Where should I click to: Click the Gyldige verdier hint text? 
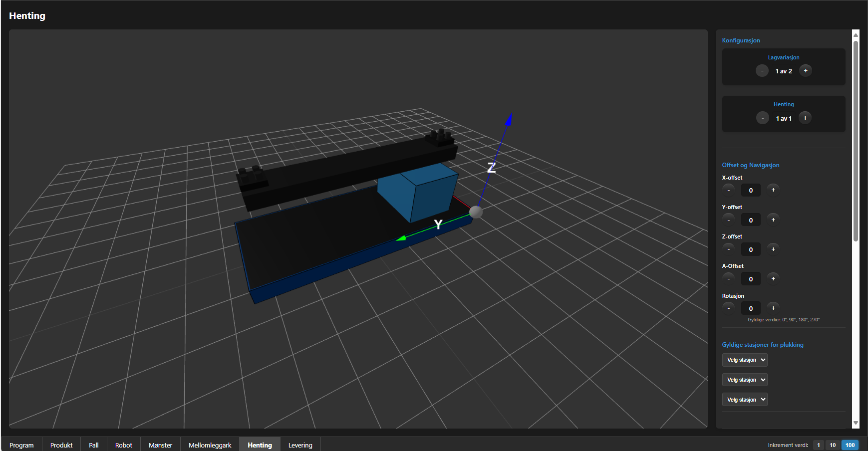[x=784, y=320]
